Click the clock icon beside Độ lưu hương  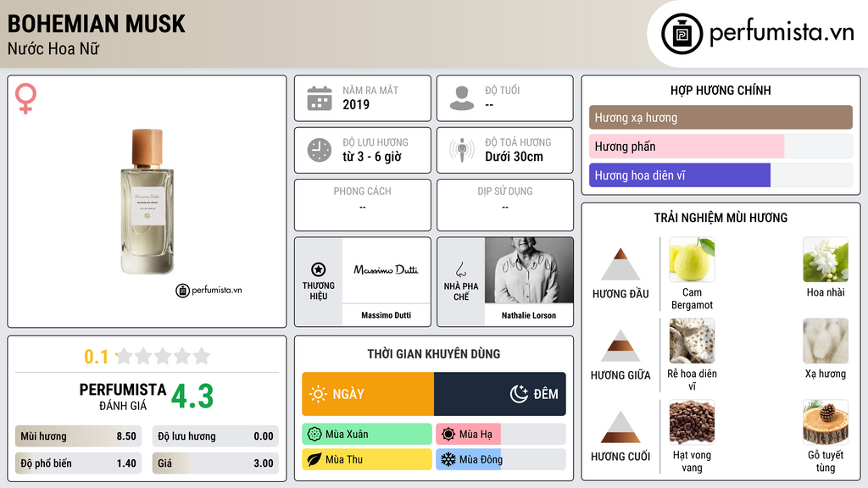tap(320, 150)
